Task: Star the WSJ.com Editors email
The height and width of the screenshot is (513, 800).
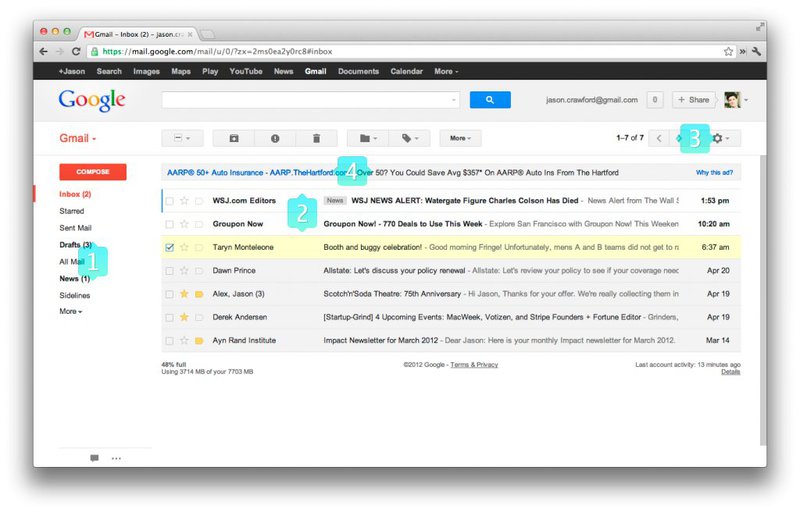Action: 184,201
